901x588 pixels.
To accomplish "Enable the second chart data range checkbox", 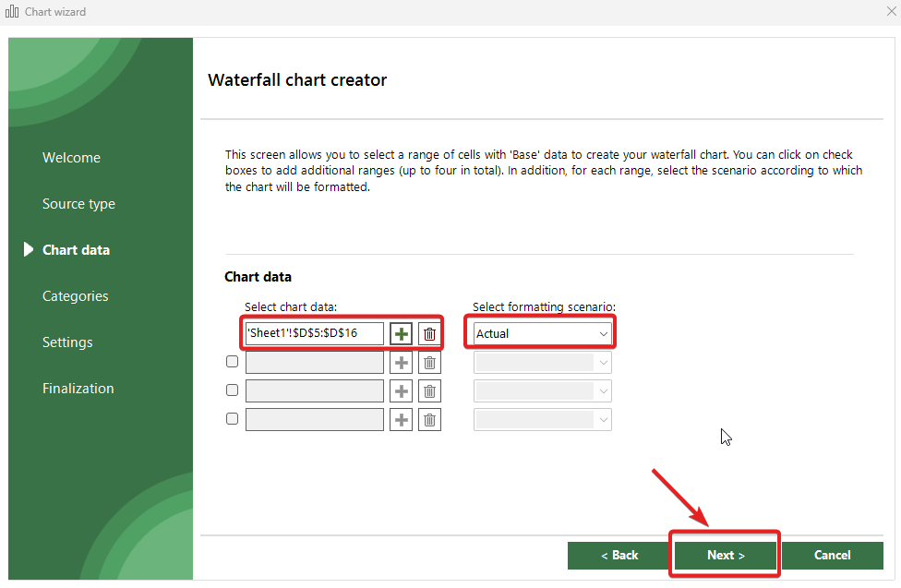I will pos(232,362).
